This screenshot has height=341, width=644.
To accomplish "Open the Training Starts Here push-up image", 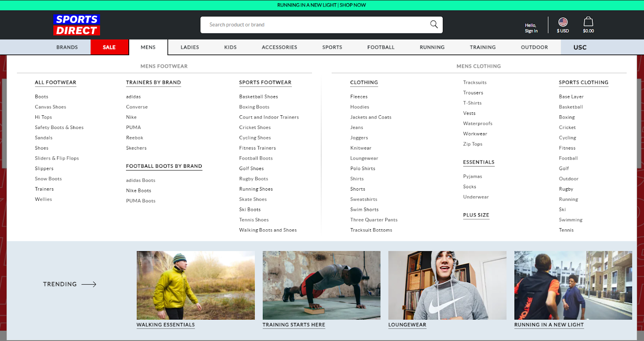I will [322, 285].
